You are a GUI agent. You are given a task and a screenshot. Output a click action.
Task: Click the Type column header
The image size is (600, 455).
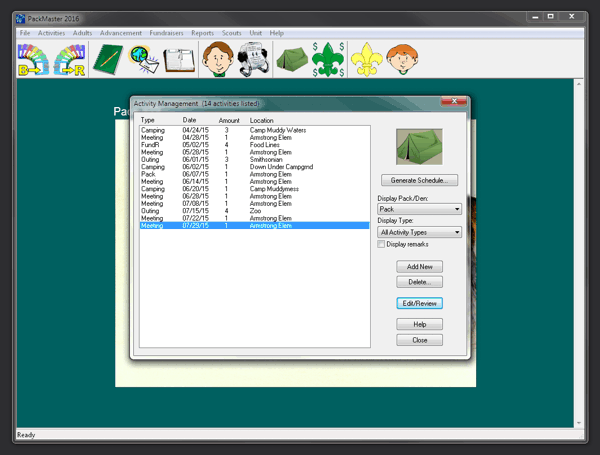(x=147, y=120)
